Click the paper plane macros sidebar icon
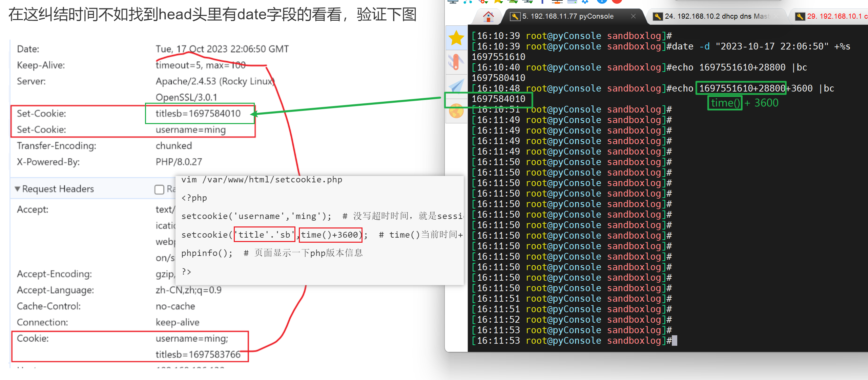The width and height of the screenshot is (868, 380). click(x=456, y=86)
